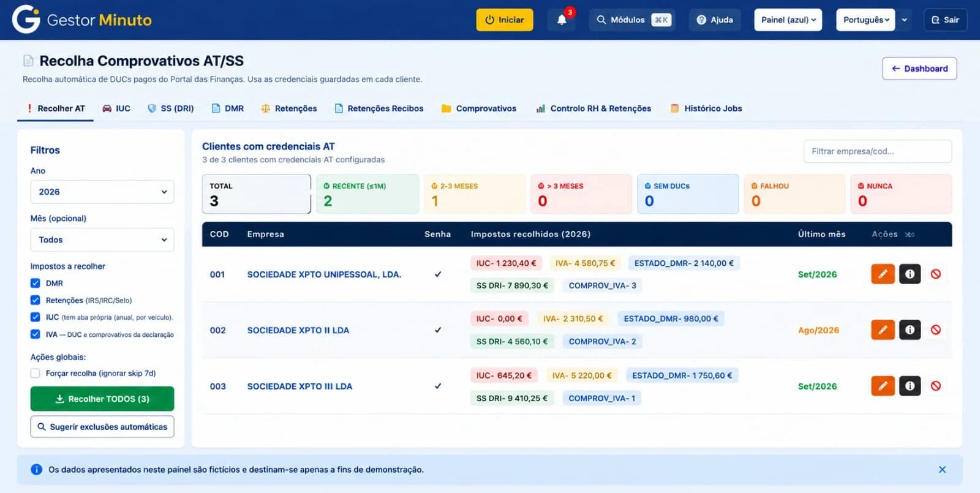Open the Retenções tab
Viewport: 980px width, 493px height.
pyautogui.click(x=289, y=108)
